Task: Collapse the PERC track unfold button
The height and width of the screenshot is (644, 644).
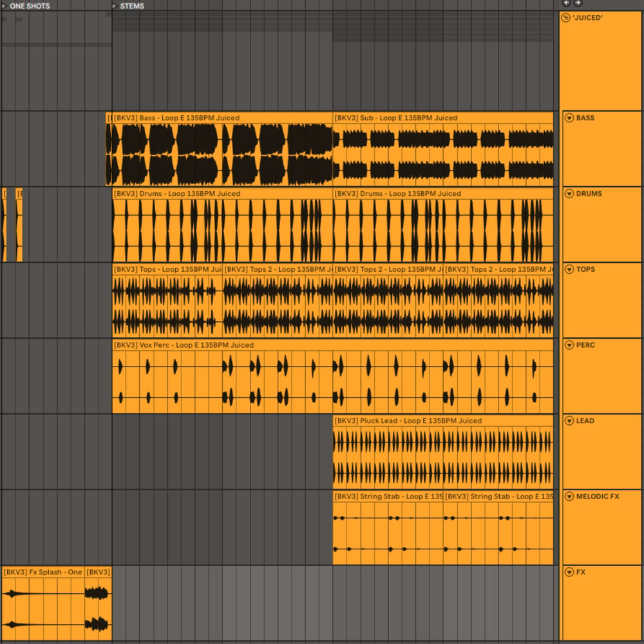Action: pos(569,345)
